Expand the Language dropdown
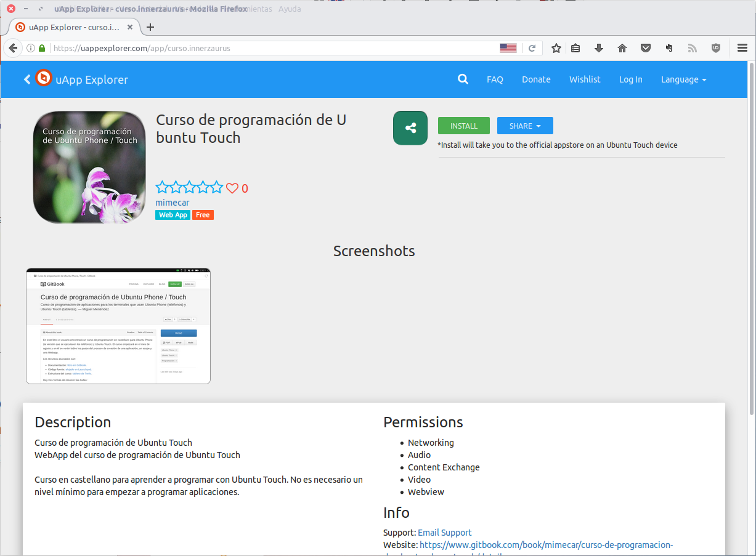The height and width of the screenshot is (556, 756). 683,79
